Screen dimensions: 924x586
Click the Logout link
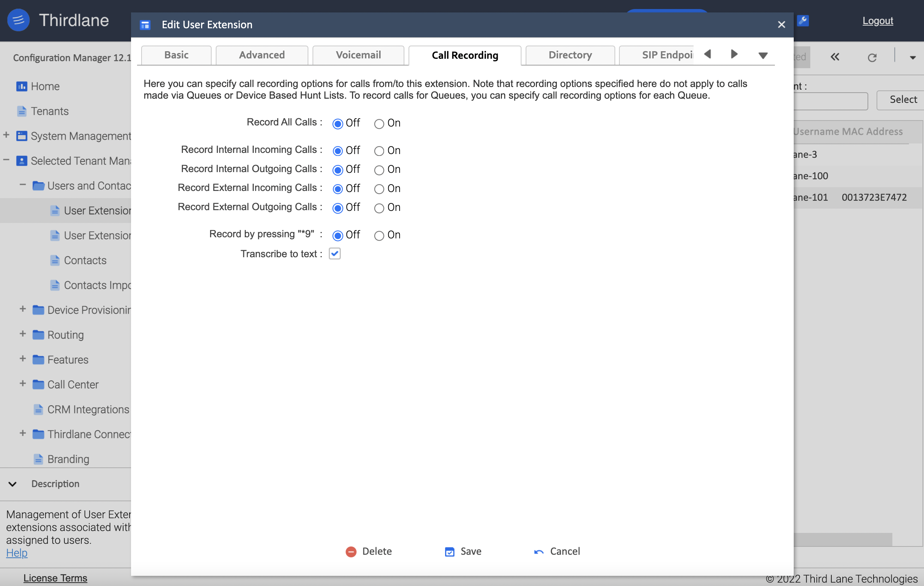878,21
